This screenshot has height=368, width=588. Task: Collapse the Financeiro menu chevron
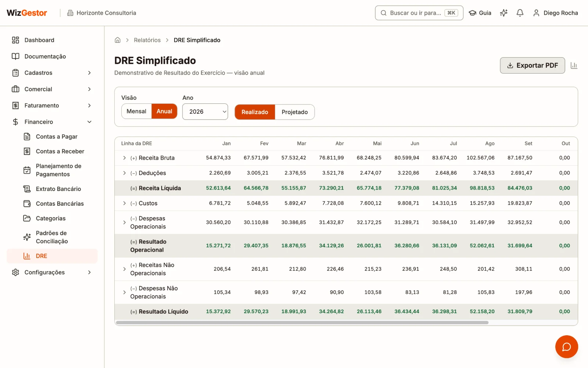(x=89, y=122)
